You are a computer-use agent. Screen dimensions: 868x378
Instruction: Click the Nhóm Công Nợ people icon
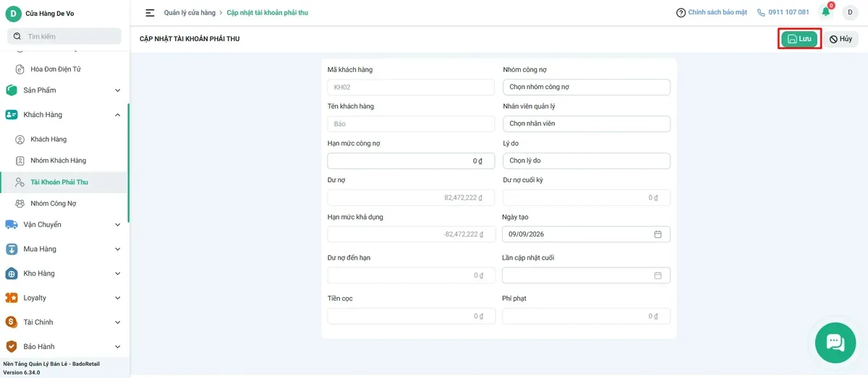(20, 204)
